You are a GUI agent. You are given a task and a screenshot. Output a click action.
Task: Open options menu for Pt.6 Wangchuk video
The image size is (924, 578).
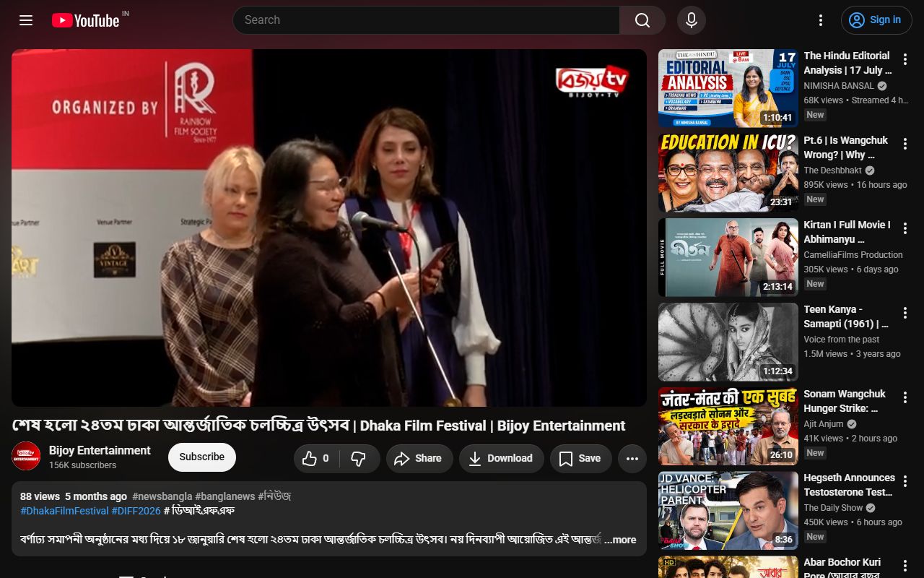point(905,144)
